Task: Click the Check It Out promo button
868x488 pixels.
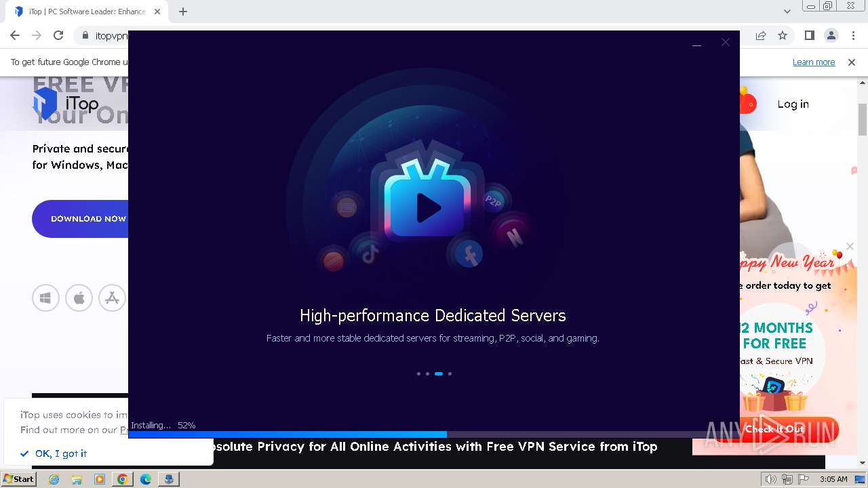Action: tap(791, 429)
